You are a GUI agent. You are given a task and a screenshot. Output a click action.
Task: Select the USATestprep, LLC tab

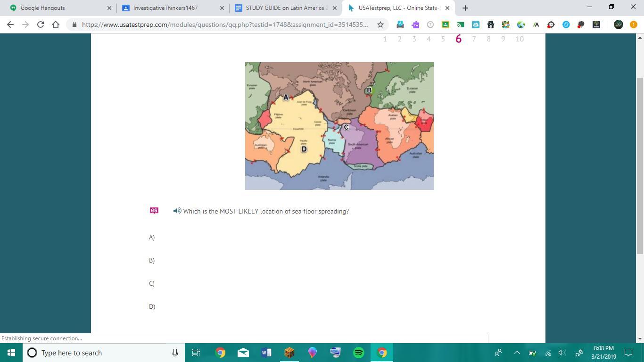(x=399, y=8)
